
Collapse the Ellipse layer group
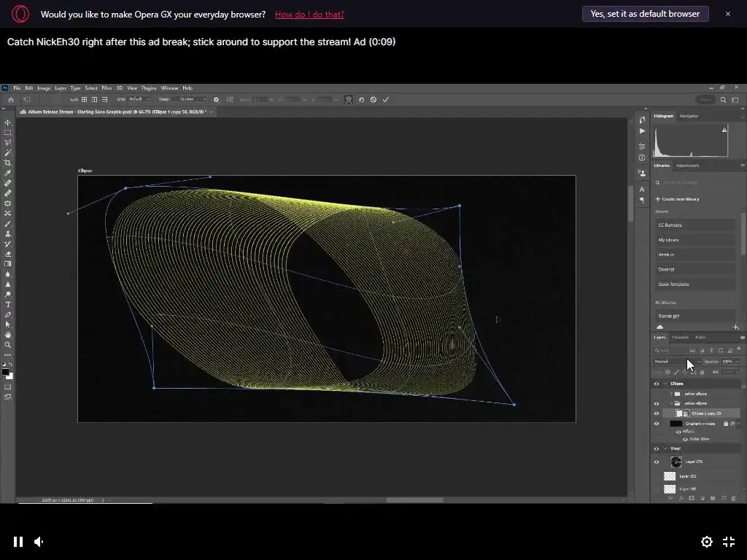pyautogui.click(x=665, y=384)
